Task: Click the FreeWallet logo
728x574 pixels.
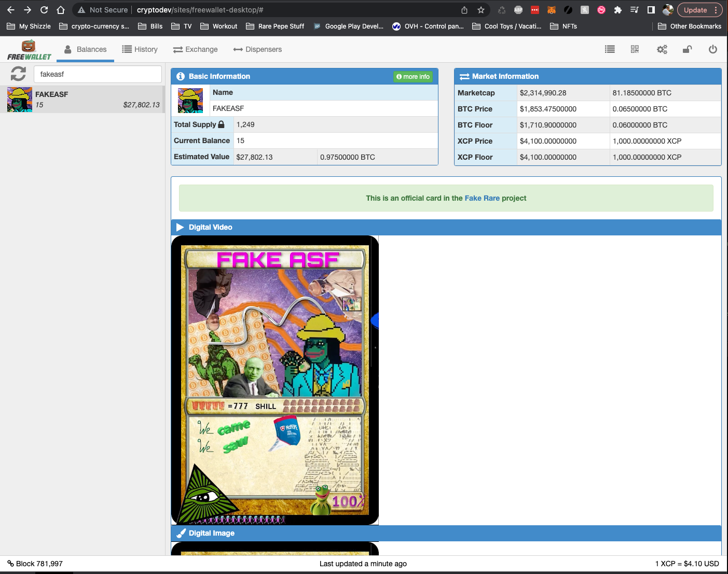Action: [x=29, y=50]
